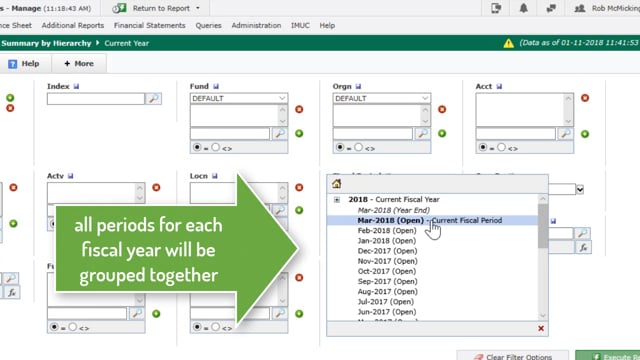Open the Help menu in menu bar

pos(327,25)
